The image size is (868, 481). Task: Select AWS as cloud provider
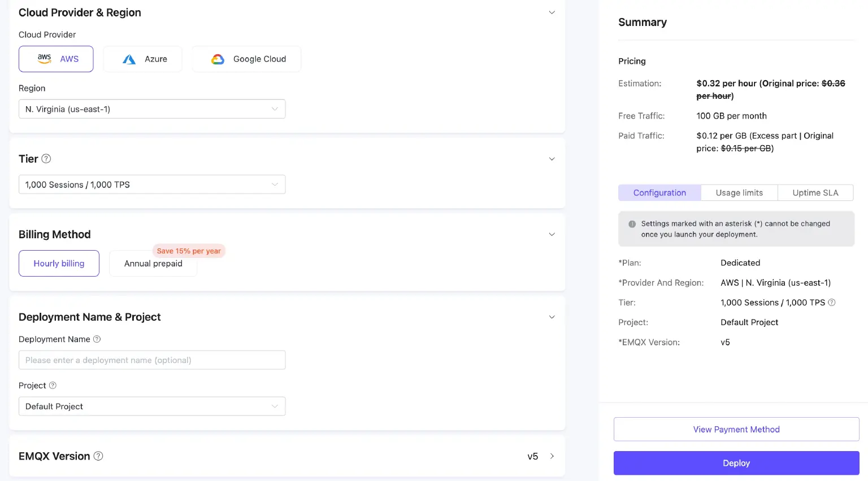(x=56, y=59)
